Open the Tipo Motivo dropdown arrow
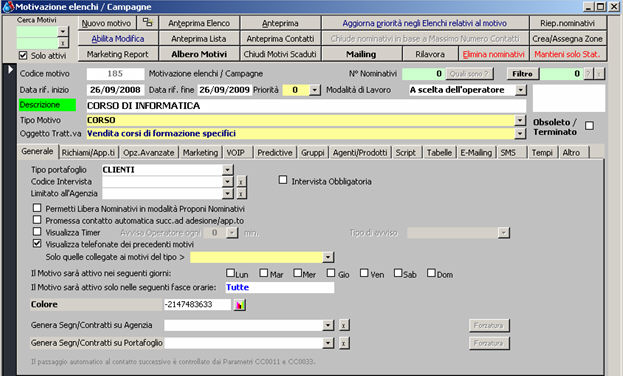The image size is (623, 377). pyautogui.click(x=520, y=120)
